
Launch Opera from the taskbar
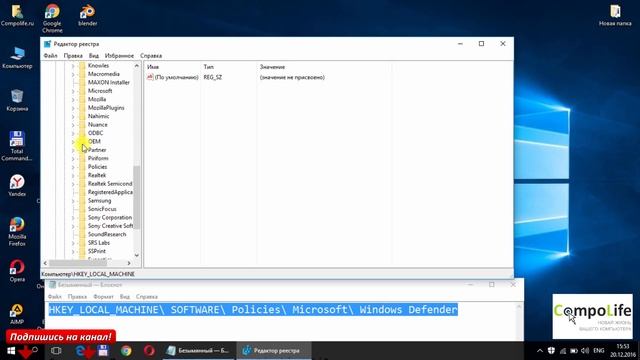tap(149, 351)
